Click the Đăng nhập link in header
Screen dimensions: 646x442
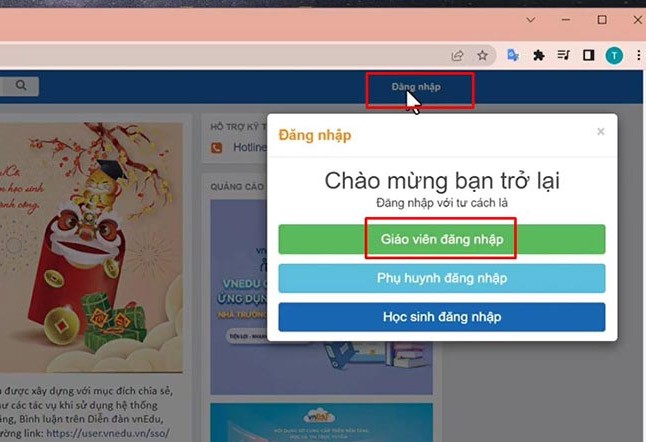[x=416, y=87]
